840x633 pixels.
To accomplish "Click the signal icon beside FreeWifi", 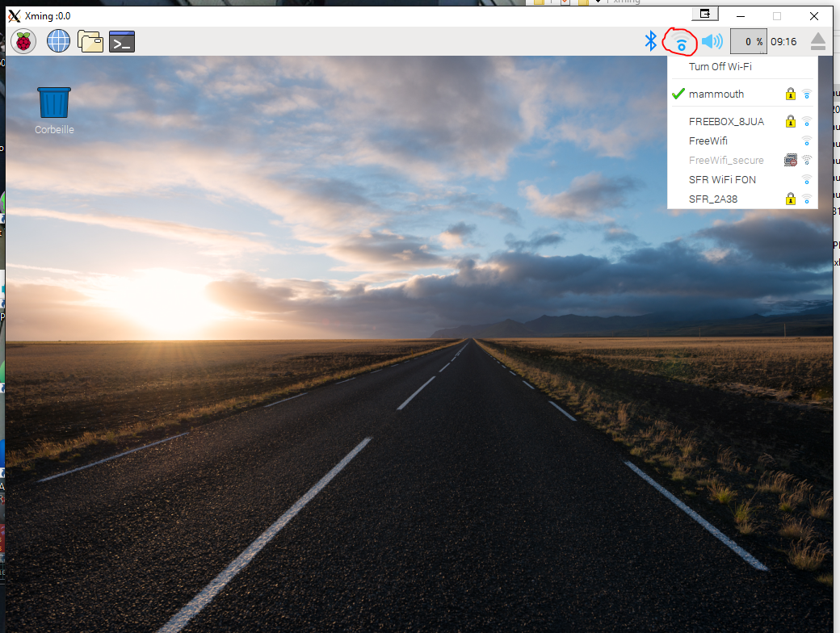I will [x=807, y=140].
